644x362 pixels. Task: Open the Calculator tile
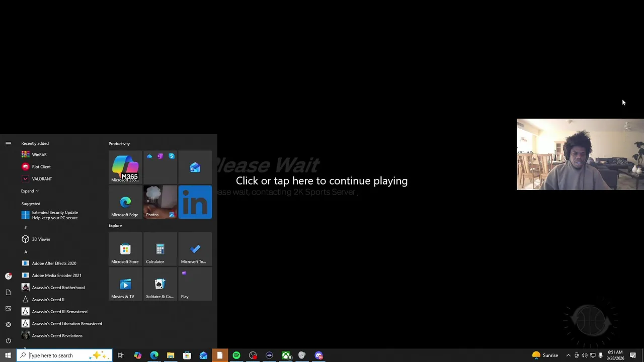click(160, 249)
